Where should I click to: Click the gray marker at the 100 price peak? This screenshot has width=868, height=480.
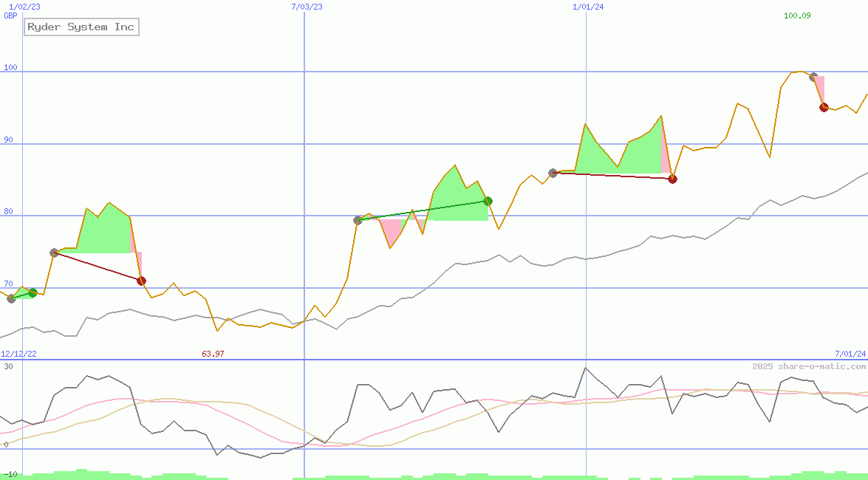coord(813,77)
